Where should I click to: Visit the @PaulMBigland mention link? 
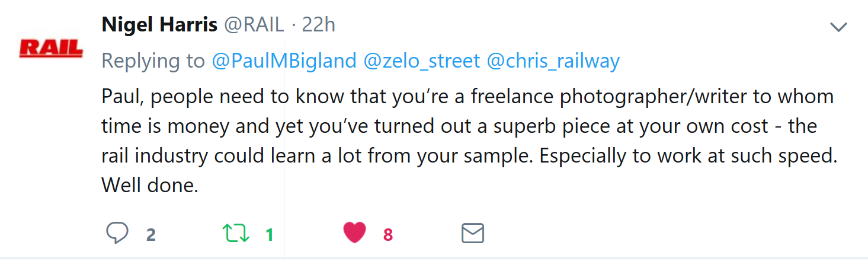tap(284, 61)
